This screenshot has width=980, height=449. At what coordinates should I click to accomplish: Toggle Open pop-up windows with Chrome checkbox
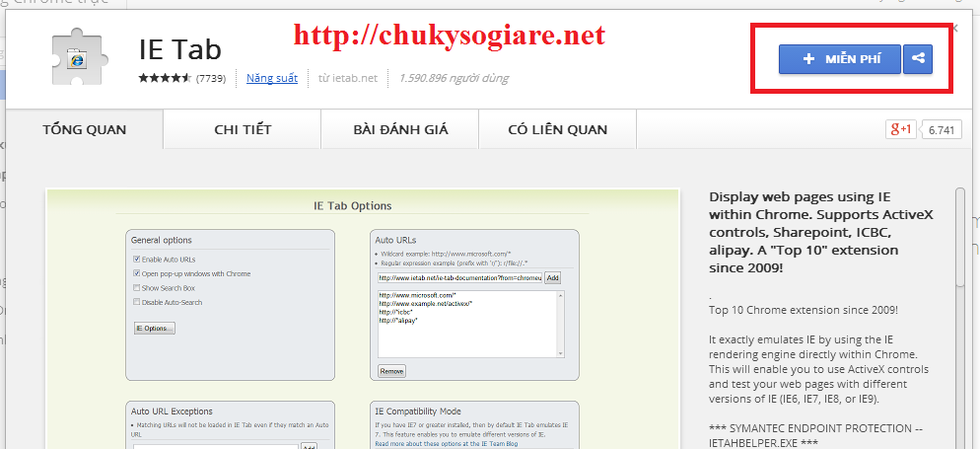137,273
